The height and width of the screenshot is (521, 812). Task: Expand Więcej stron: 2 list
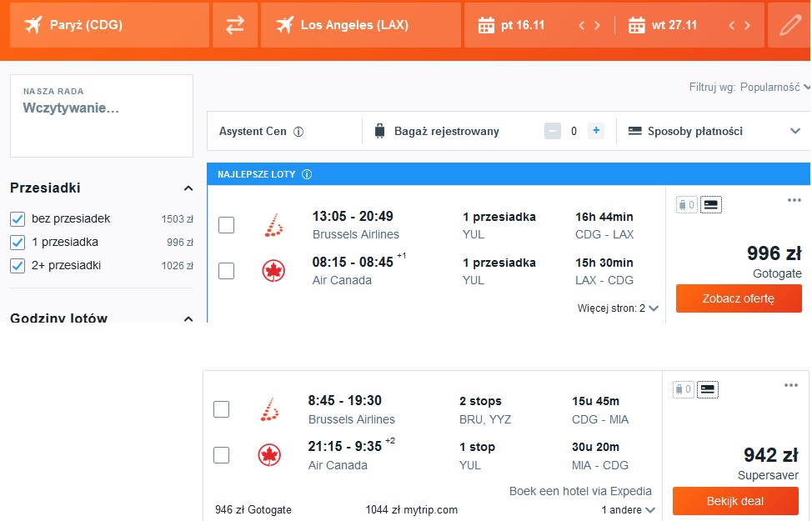[618, 308]
